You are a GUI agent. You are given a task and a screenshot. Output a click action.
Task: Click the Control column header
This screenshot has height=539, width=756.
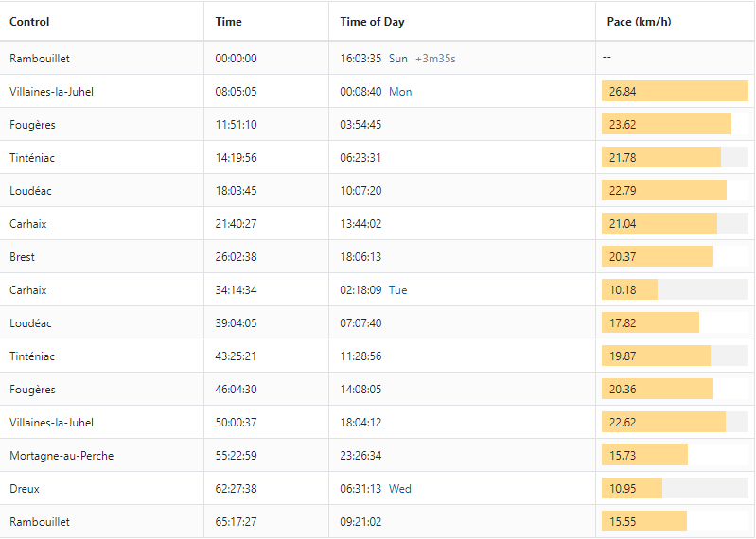29,22
